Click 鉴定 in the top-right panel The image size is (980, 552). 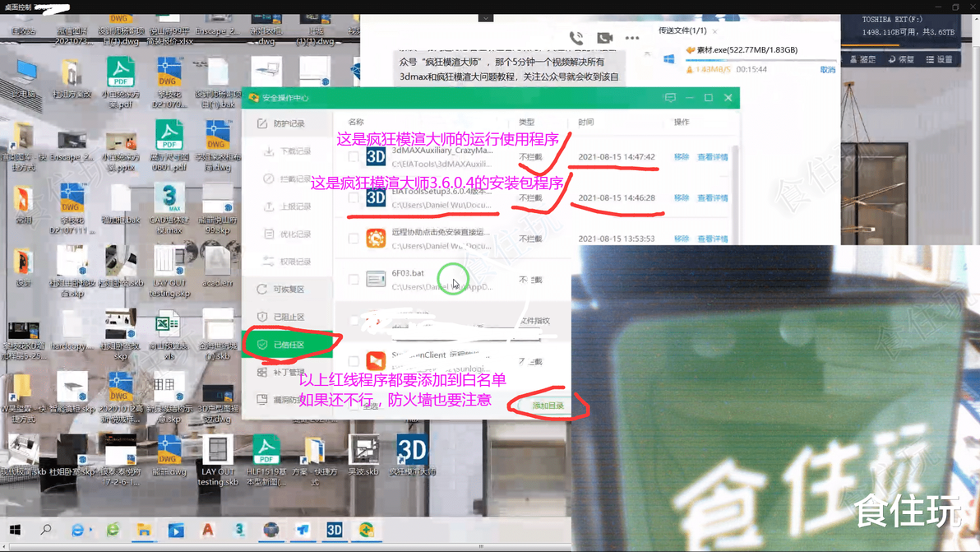pos(862,59)
